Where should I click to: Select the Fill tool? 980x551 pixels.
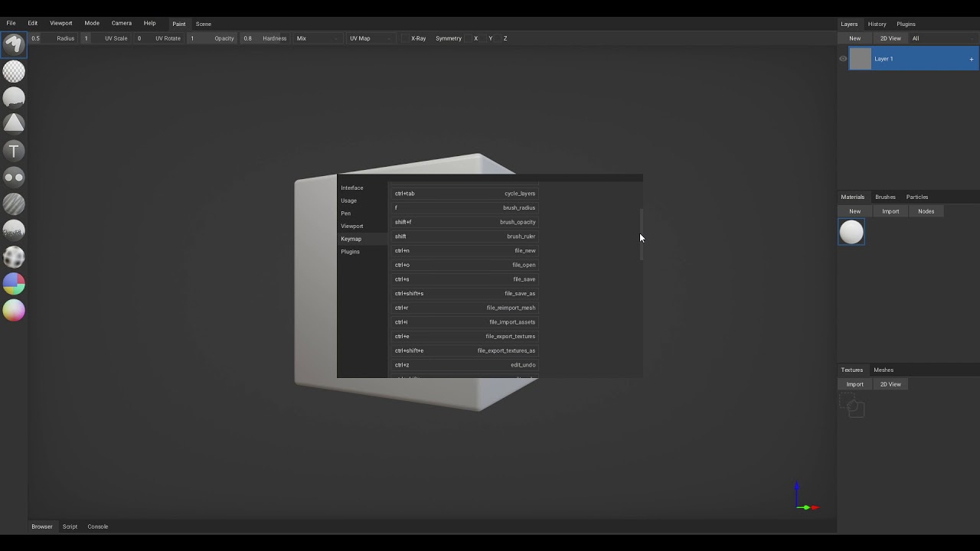coord(14,98)
